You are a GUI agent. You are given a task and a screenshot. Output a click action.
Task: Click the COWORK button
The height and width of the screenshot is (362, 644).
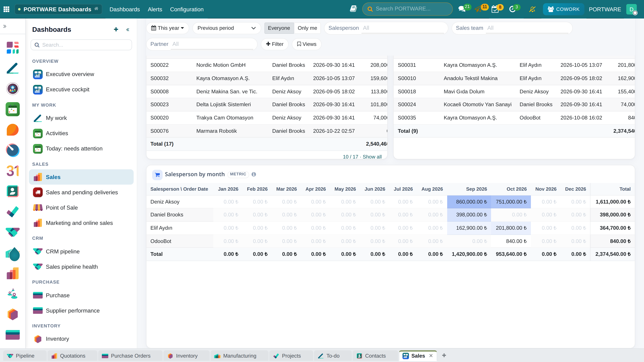pos(563,9)
